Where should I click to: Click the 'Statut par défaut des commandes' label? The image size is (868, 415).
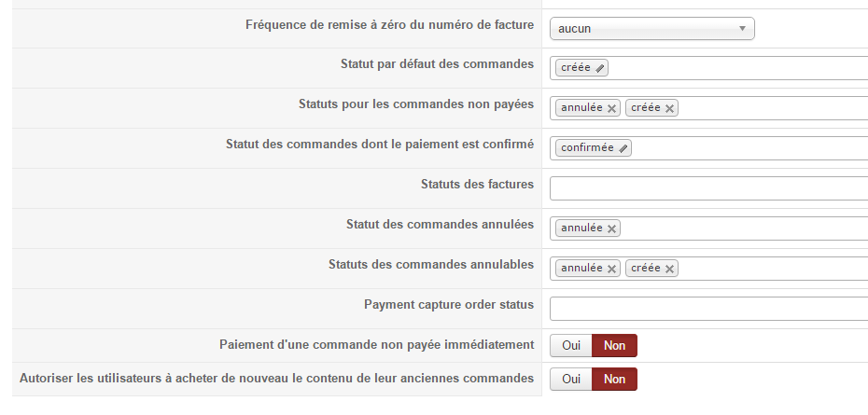coord(437,64)
